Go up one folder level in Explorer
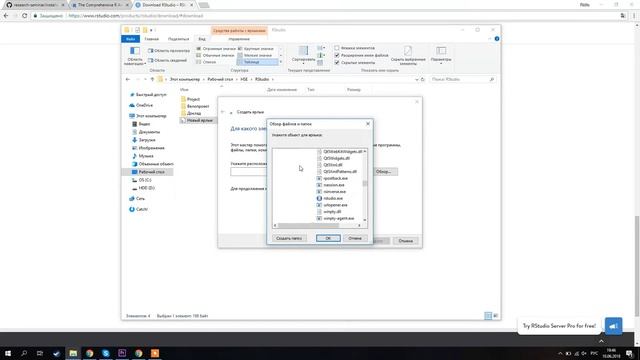Screen dimensions: 640x360 (152, 79)
